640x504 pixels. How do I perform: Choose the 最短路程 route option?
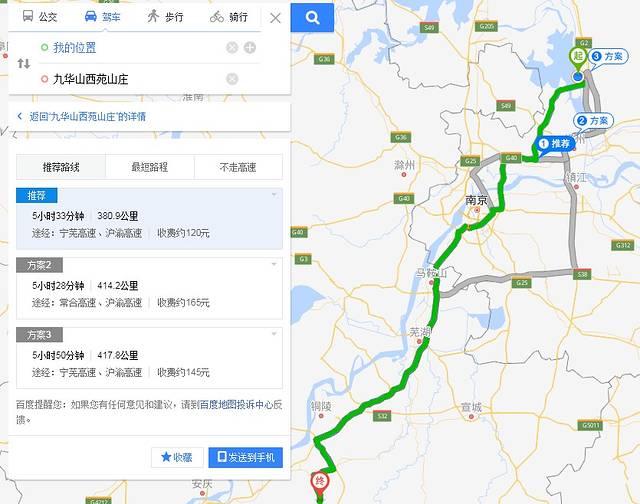pos(149,167)
